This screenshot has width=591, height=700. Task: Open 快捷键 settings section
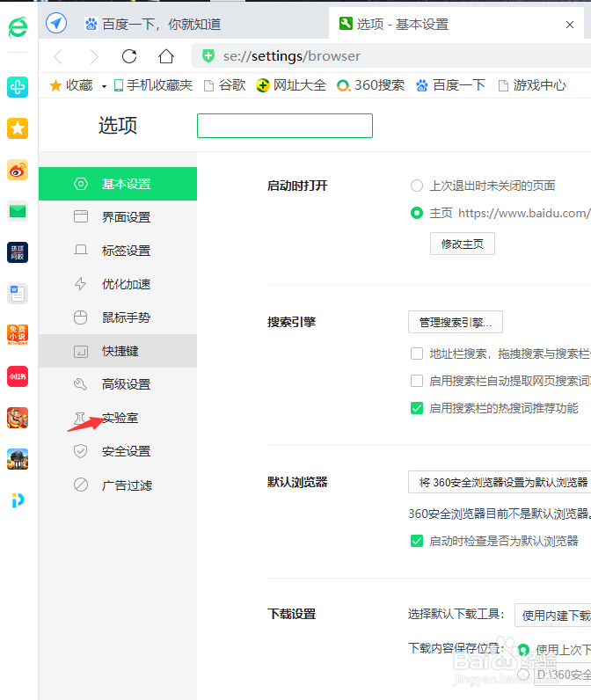coord(118,351)
